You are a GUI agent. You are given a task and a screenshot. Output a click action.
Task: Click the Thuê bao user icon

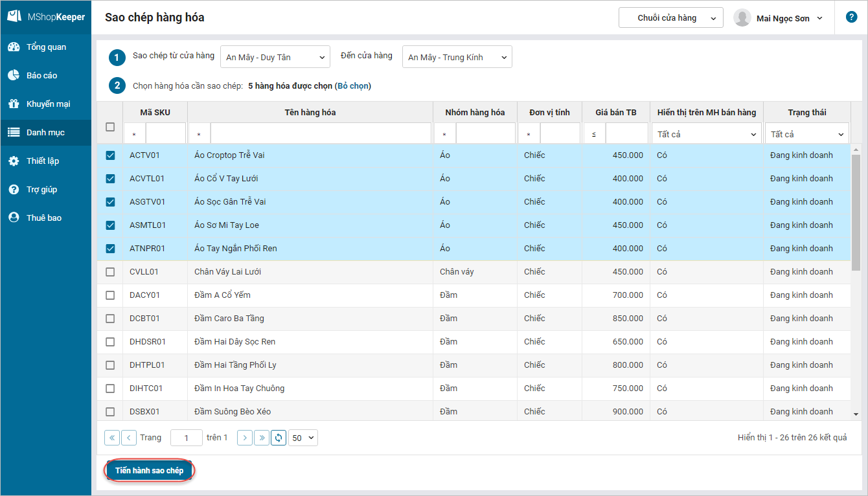pos(14,218)
